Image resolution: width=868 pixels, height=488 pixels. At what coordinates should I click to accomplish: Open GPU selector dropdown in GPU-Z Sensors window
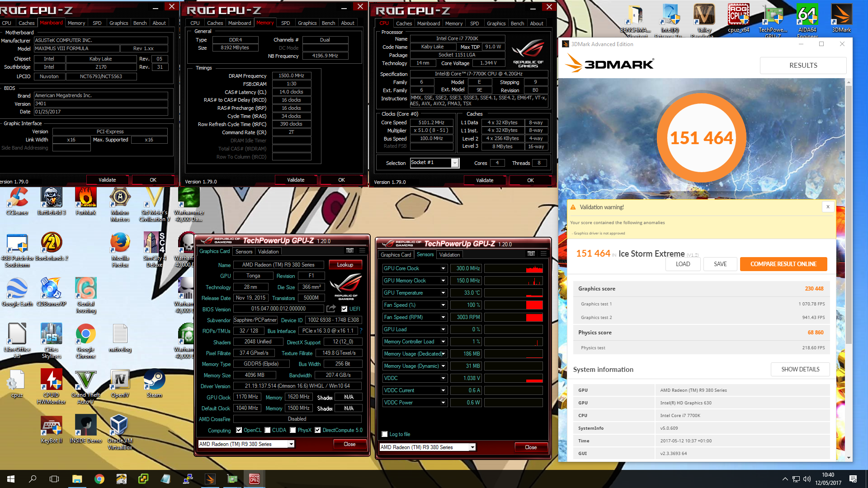click(472, 447)
